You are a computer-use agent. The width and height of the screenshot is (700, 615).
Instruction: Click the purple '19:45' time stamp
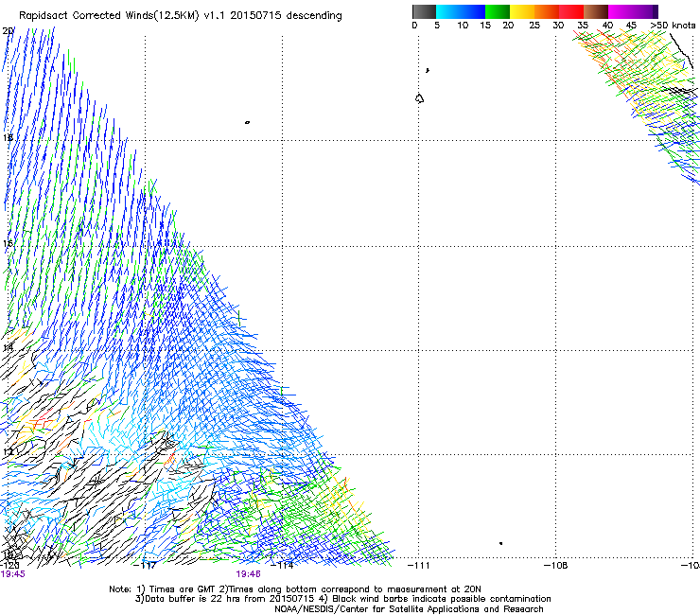click(13, 574)
